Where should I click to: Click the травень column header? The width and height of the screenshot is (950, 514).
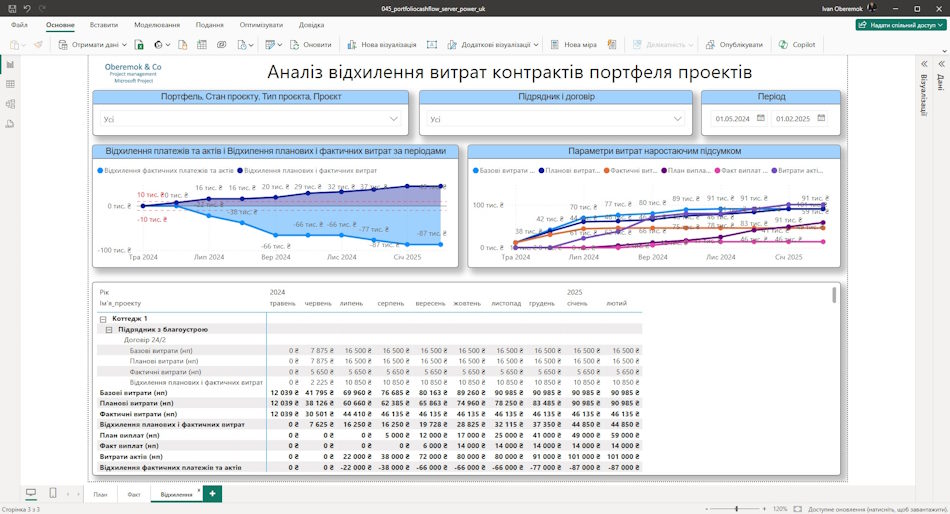(x=282, y=303)
